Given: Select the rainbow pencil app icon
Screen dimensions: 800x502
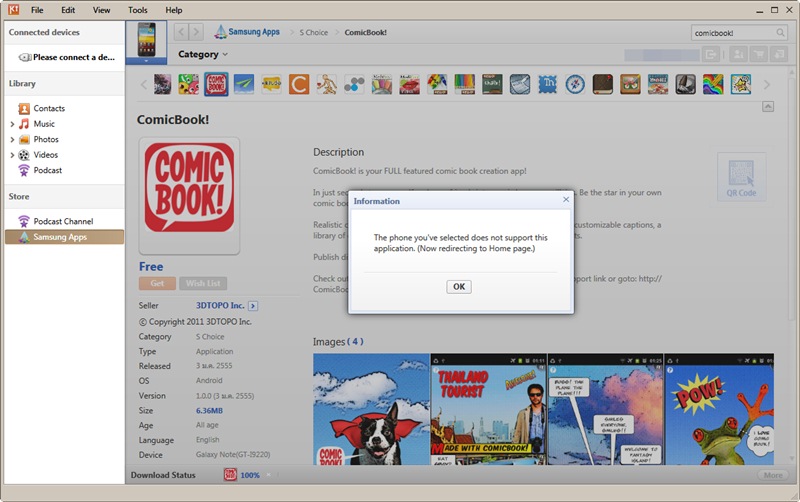Looking at the screenshot, I should pyautogui.click(x=465, y=84).
